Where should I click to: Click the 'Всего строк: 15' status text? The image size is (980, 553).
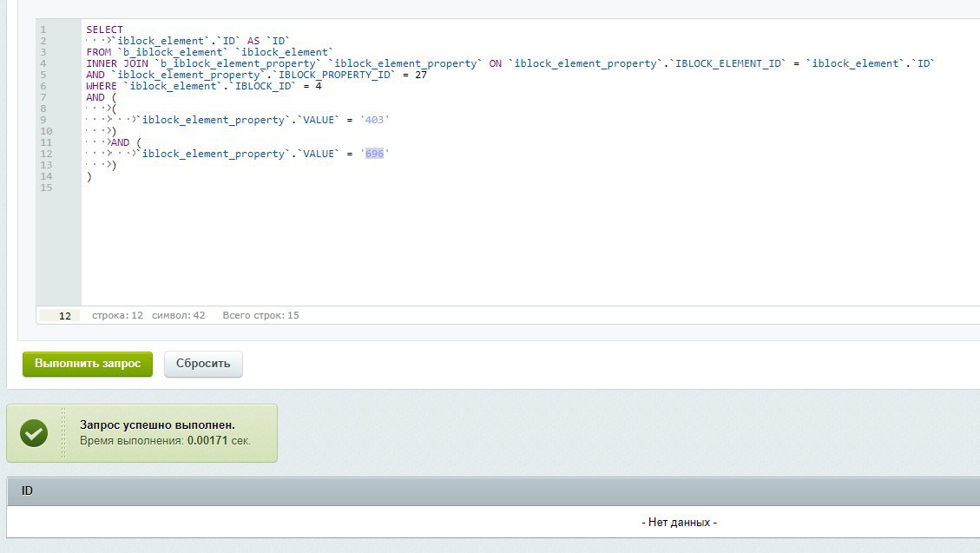pos(260,315)
